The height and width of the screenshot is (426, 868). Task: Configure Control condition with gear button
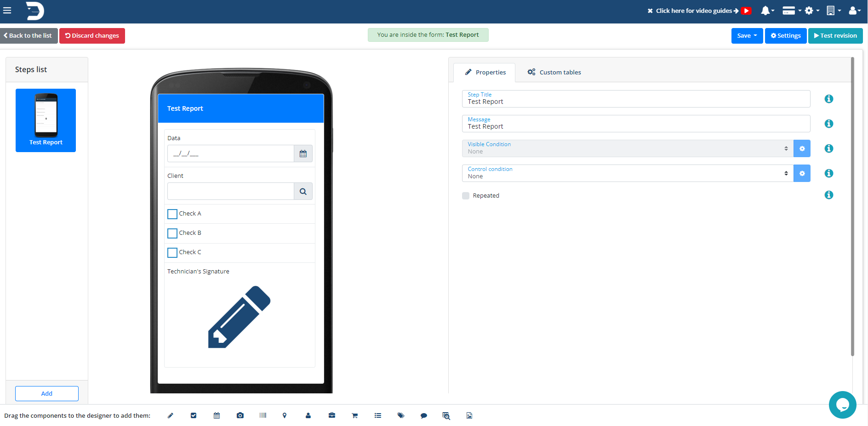tap(802, 173)
